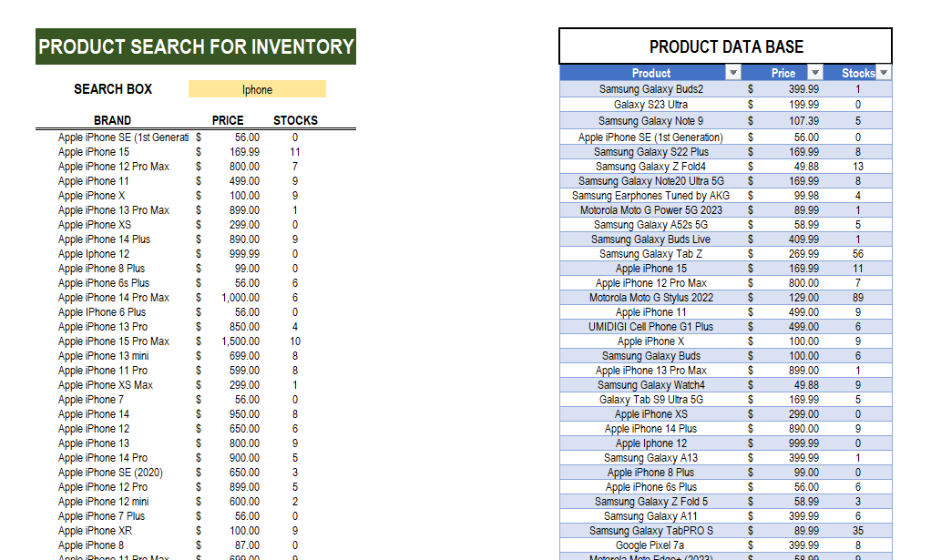This screenshot has width=931, height=560.
Task: Select the PRODUCT SEARCH FOR INVENTORY title
Action: pos(196,46)
